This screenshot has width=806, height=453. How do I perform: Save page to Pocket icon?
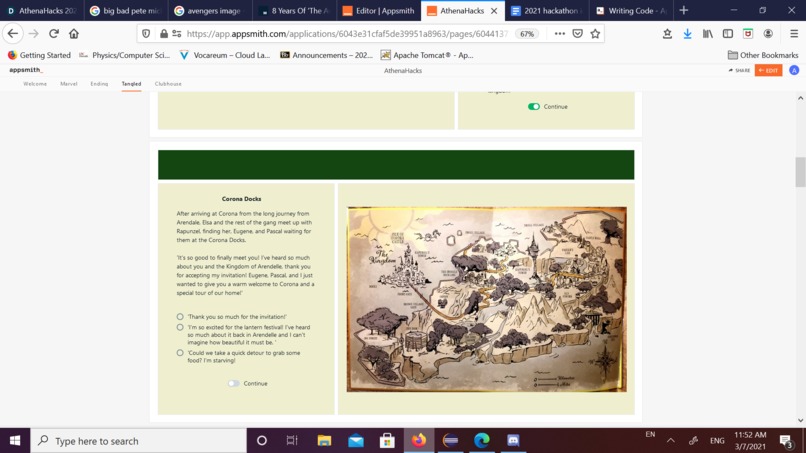pos(578,34)
